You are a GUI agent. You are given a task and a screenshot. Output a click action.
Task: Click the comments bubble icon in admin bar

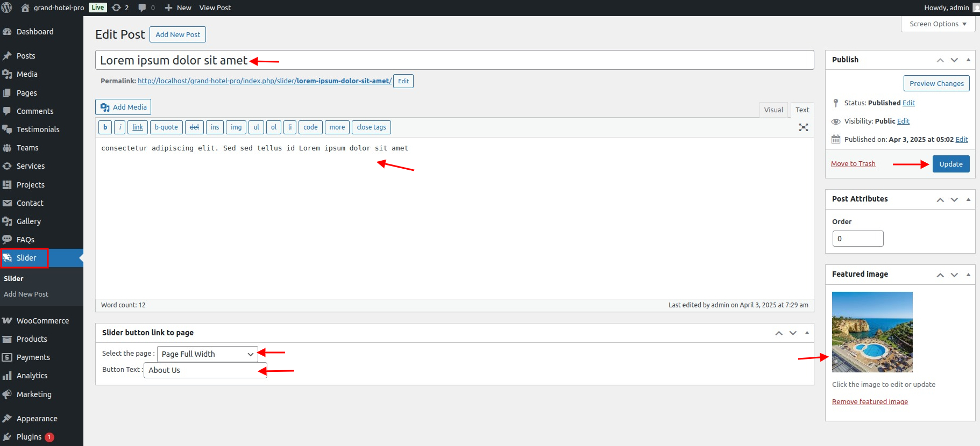click(x=143, y=8)
